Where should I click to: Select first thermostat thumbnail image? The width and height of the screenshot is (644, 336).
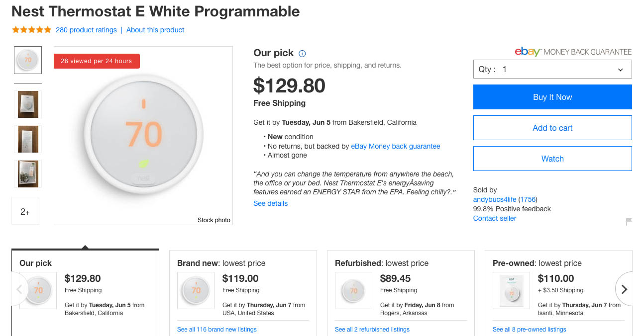pyautogui.click(x=28, y=60)
